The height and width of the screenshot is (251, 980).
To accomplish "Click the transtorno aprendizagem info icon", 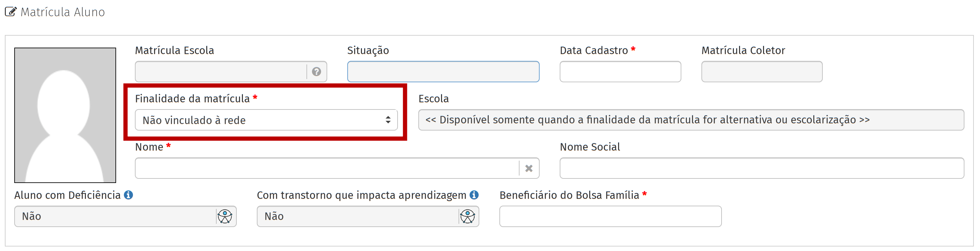I will point(474,195).
